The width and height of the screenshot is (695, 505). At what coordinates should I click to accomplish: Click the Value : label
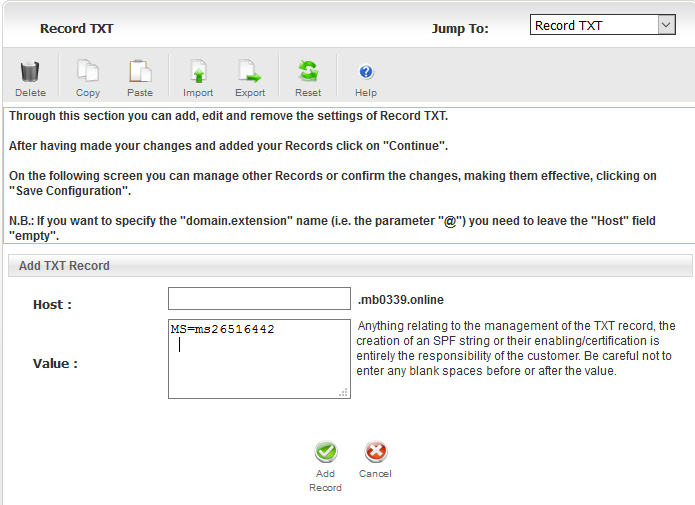pos(55,364)
